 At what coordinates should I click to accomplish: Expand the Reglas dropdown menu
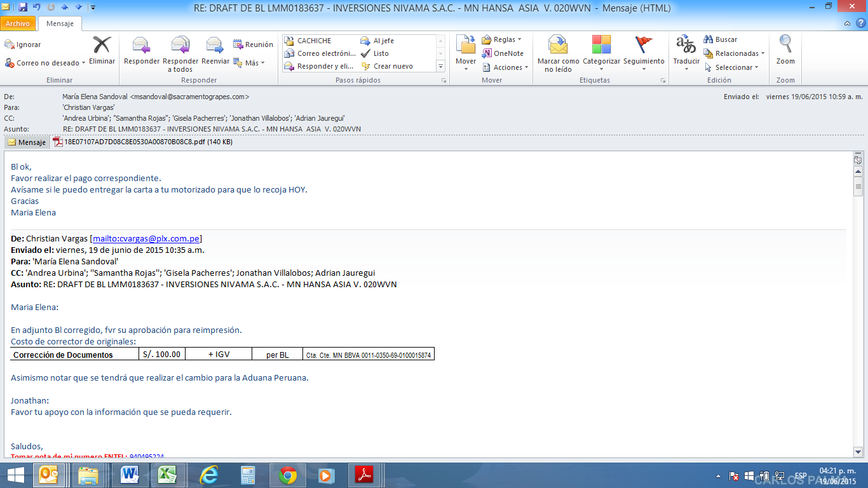[x=502, y=39]
